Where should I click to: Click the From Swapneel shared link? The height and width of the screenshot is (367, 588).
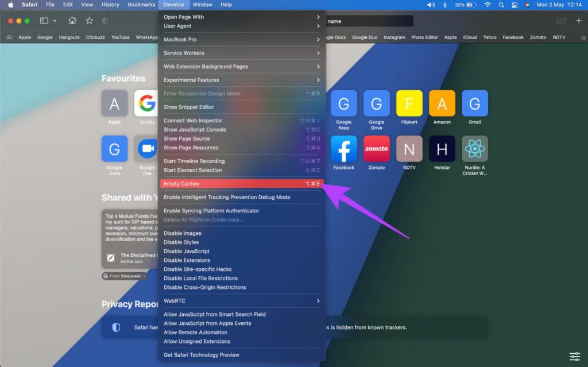pyautogui.click(x=124, y=276)
